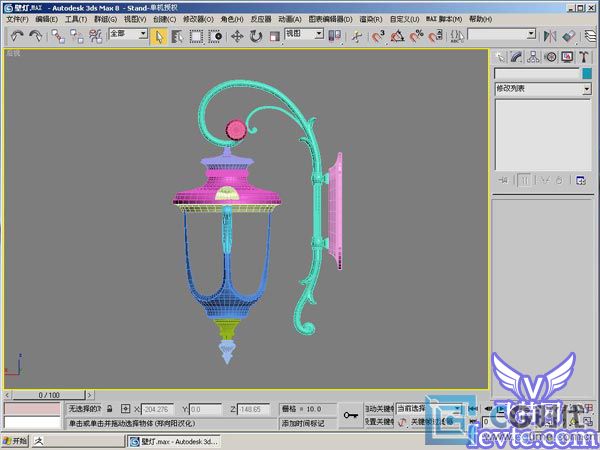Click the Y coordinate field
600x450 pixels.
coord(205,409)
